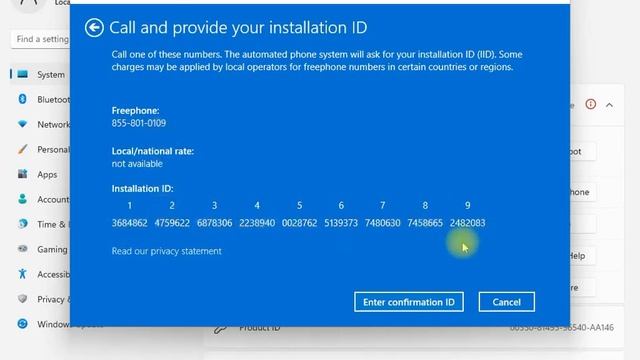This screenshot has height=360, width=640.
Task: Click installation ID block 6878306
Action: [x=214, y=223]
